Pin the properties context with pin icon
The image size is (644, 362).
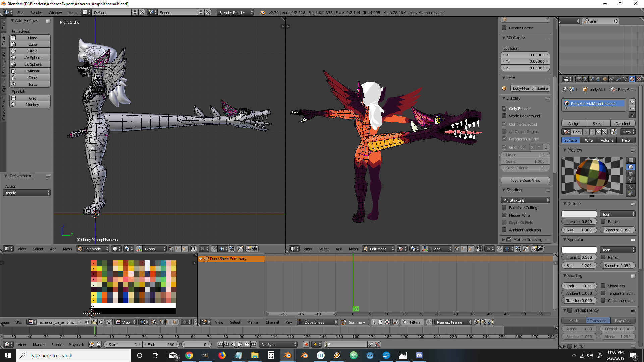[x=565, y=89]
